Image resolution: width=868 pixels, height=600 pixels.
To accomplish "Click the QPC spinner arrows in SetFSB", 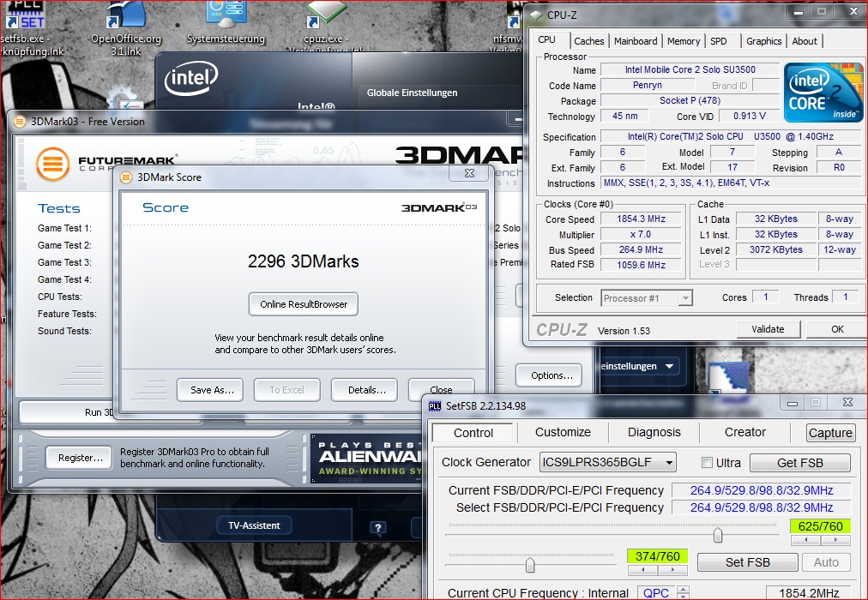I will tap(684, 593).
